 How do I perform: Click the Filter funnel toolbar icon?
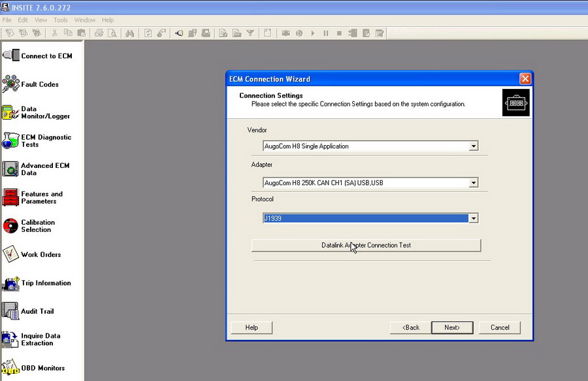click(x=250, y=33)
